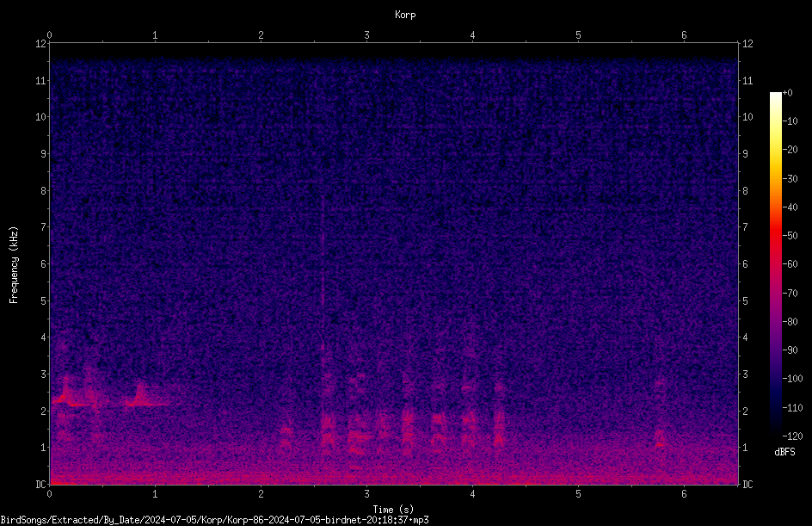Click the "8" tick on the left frequency axis

pyautogui.click(x=44, y=191)
